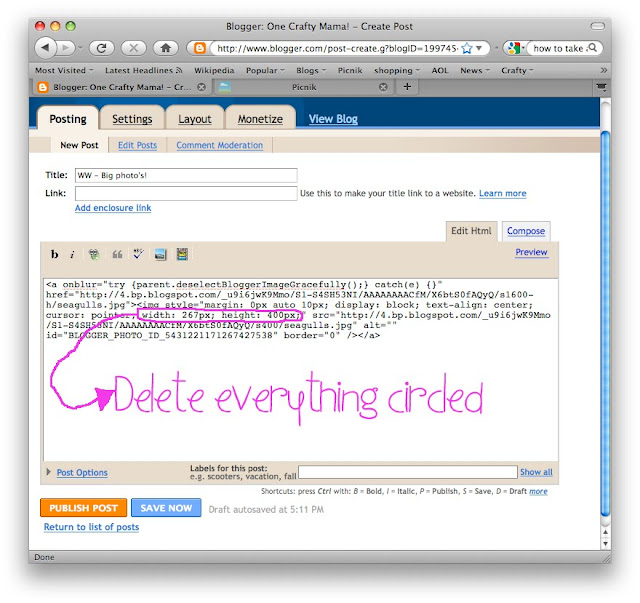Switch to the Picnik browser tab
Image resolution: width=640 pixels, height=603 pixels.
coord(304,87)
